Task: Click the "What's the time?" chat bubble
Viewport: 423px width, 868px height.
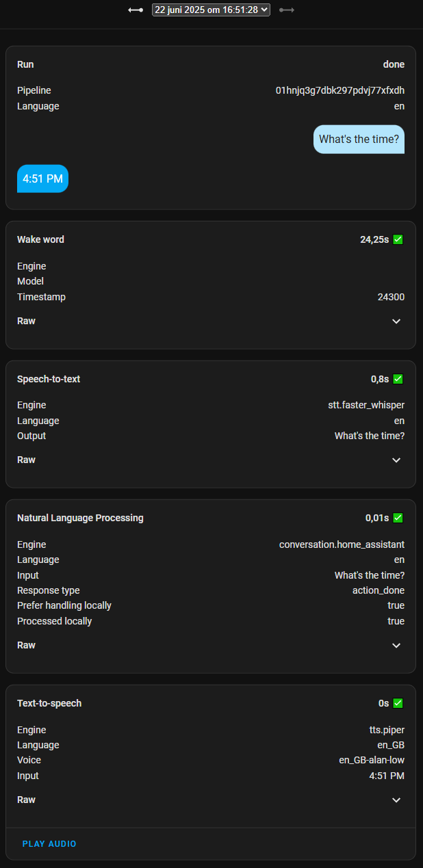Action: coord(359,139)
